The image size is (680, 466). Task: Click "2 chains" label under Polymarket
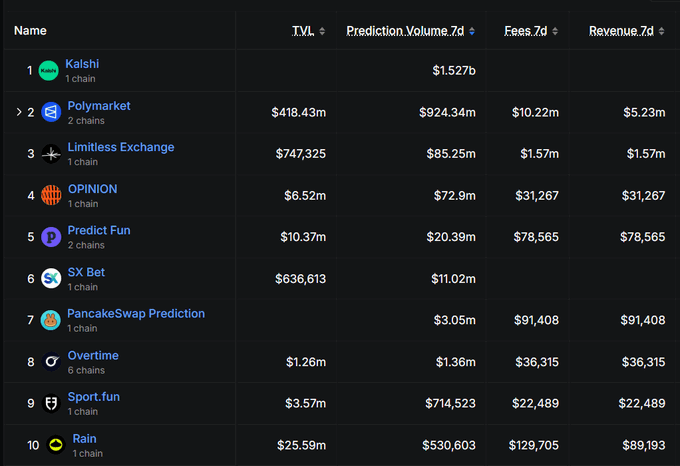[x=86, y=121]
